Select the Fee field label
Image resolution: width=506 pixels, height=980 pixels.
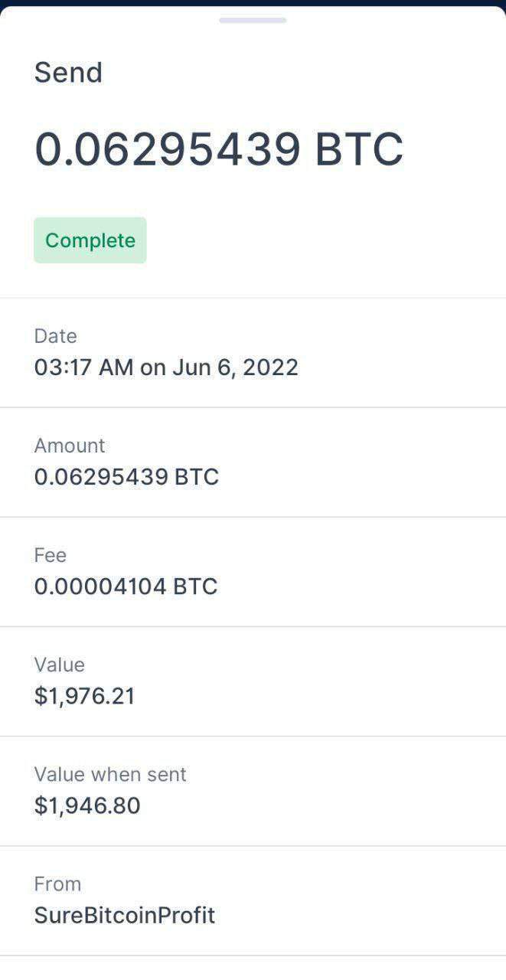[x=50, y=555]
